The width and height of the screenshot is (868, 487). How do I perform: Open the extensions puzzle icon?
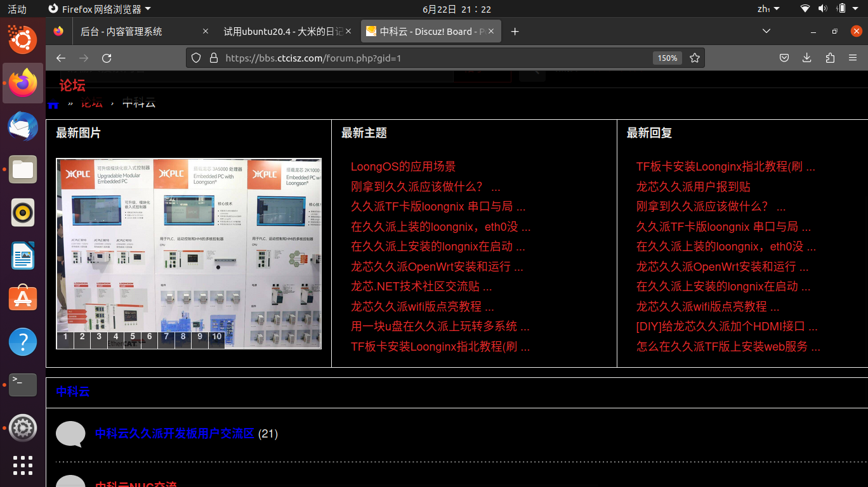830,58
